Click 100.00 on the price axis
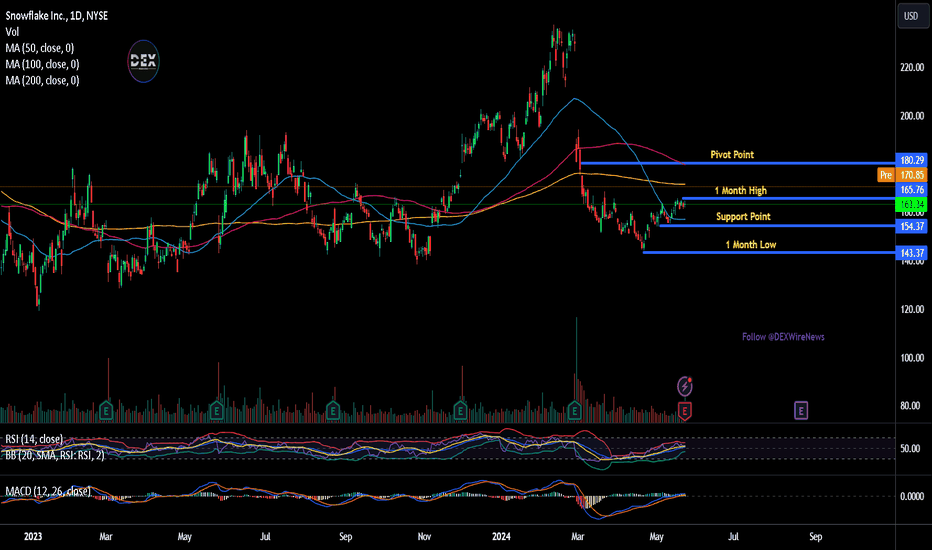Viewport: 932px width, 550px height. [912, 357]
